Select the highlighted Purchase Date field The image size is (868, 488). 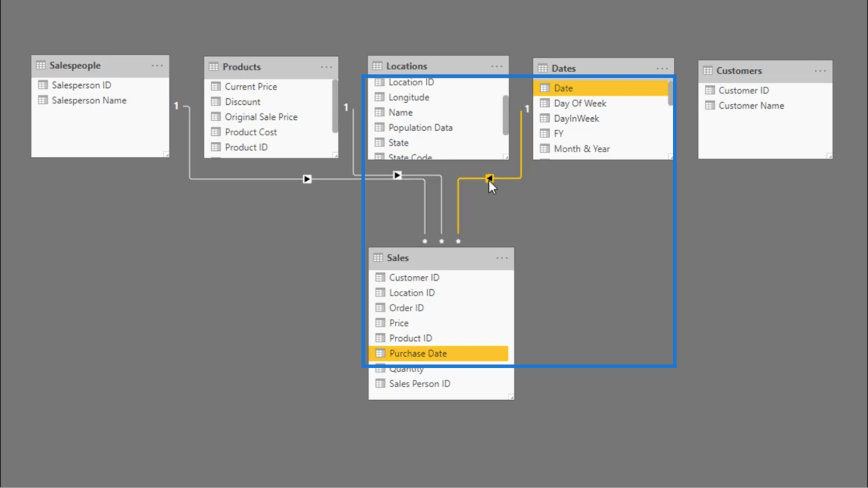coord(439,353)
